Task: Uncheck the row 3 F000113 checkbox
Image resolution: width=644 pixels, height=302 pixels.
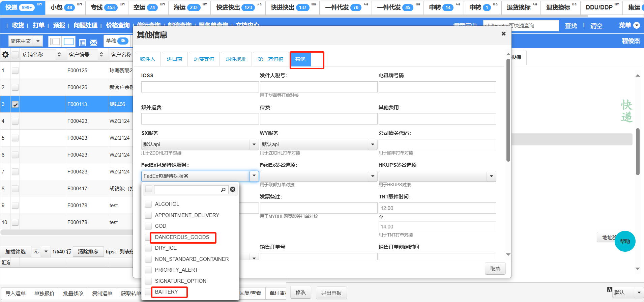Action: click(x=15, y=104)
